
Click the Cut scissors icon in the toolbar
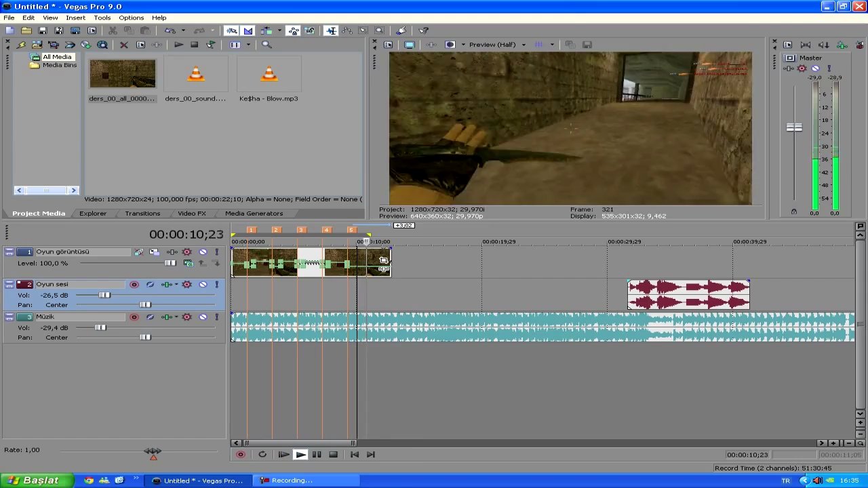click(113, 30)
